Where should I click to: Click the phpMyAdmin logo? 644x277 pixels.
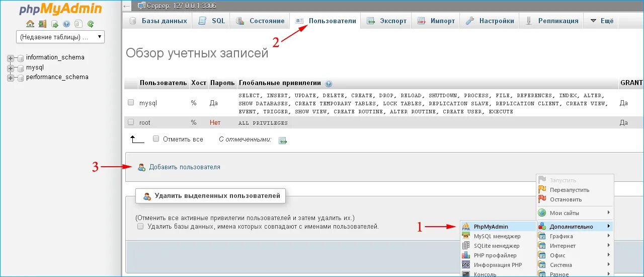point(61,9)
